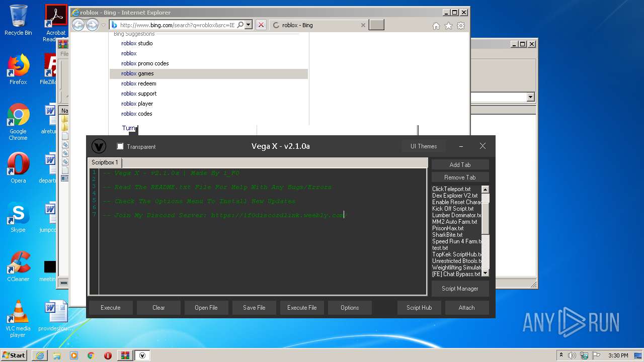Click the Attach button

pyautogui.click(x=466, y=308)
